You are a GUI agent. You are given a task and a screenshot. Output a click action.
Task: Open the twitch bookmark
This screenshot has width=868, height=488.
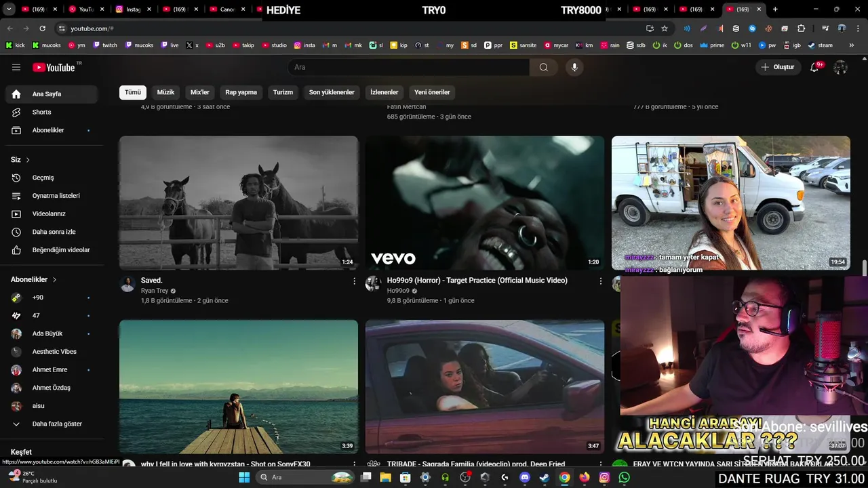coord(105,45)
